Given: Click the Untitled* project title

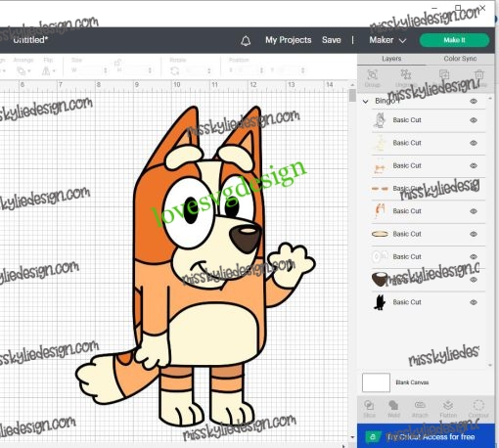Looking at the screenshot, I should [30, 40].
